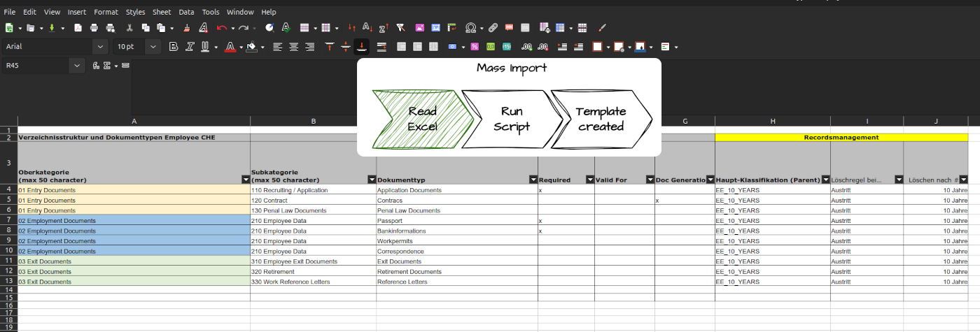980x332 pixels.
Task: Align cell content to the top
Action: tap(330, 47)
